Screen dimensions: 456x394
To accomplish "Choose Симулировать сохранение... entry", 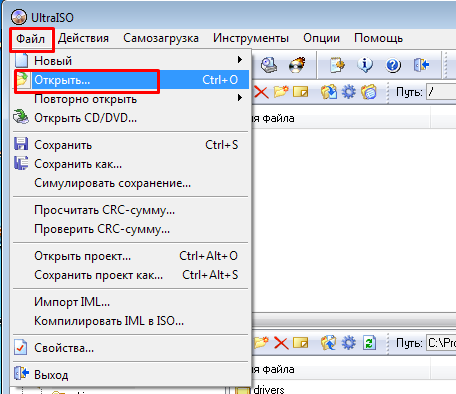I will pos(131,183).
